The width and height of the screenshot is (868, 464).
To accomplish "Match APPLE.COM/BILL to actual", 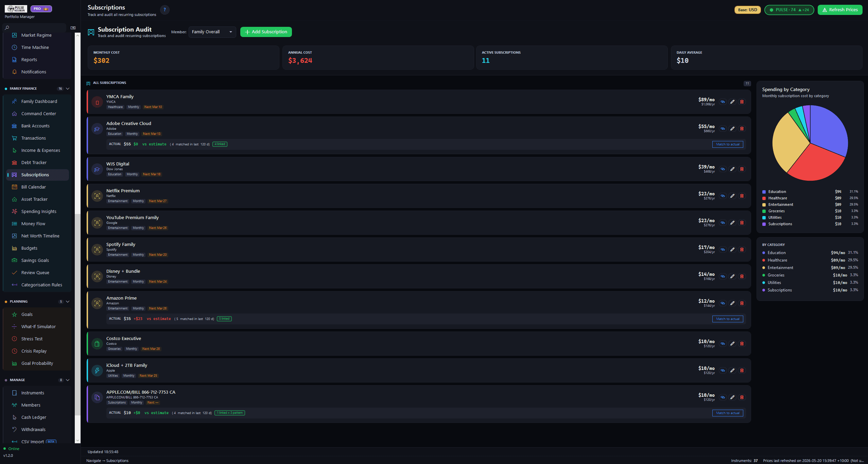I will 728,413.
